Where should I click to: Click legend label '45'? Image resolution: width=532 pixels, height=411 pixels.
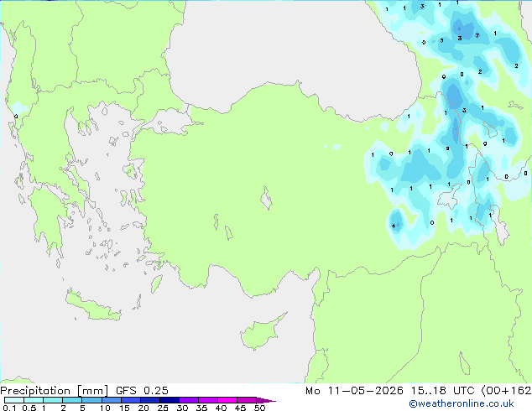[240, 408]
